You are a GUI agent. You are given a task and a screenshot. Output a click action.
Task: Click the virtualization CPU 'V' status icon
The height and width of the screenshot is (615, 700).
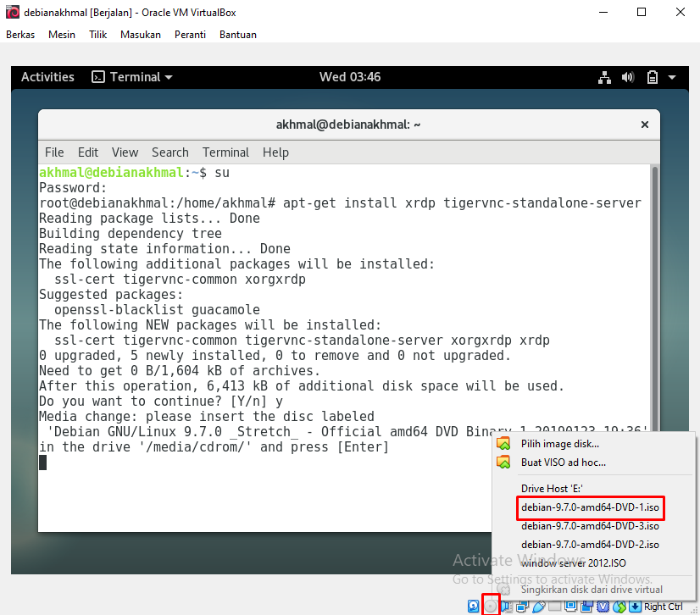click(603, 606)
